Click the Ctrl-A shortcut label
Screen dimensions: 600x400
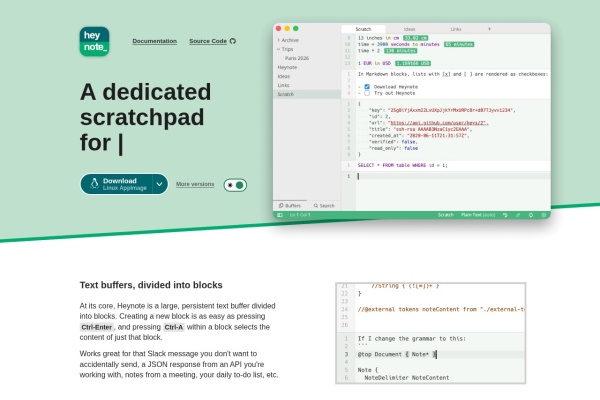click(174, 327)
